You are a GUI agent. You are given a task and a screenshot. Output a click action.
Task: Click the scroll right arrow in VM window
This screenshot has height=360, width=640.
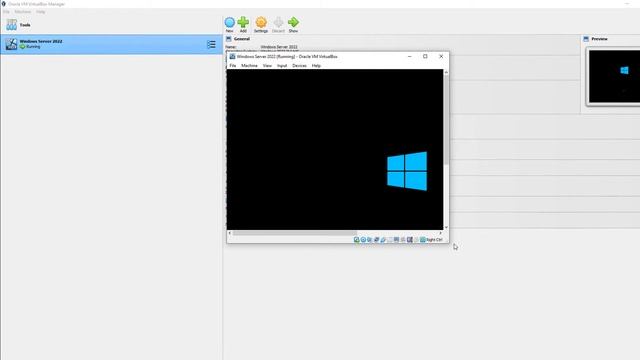(x=440, y=233)
